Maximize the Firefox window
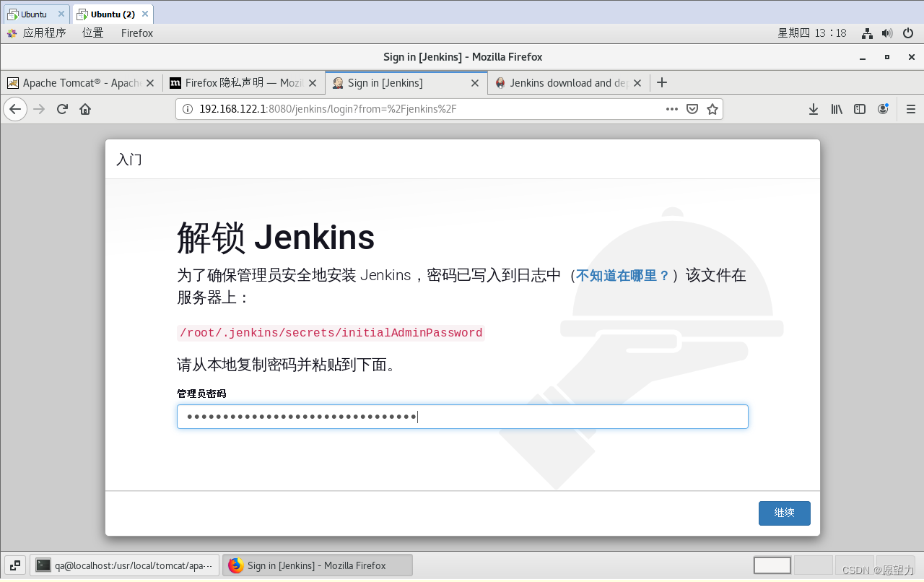 click(x=887, y=57)
